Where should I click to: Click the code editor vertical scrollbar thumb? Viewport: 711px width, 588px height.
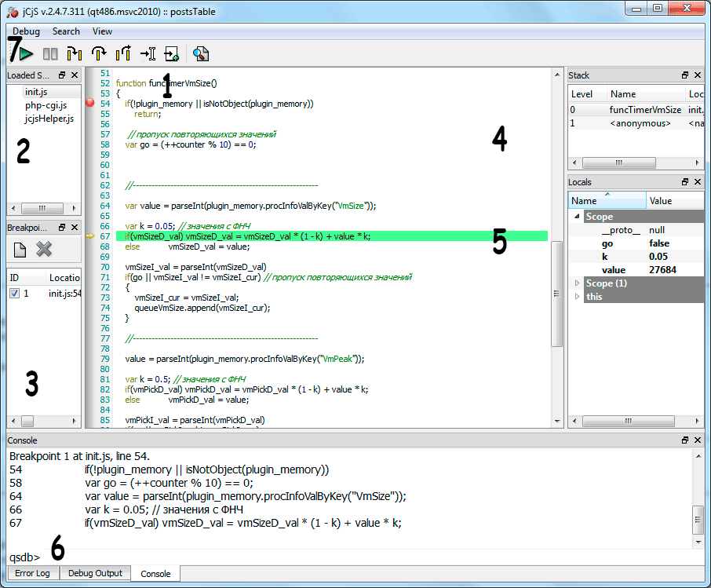pyautogui.click(x=557, y=294)
